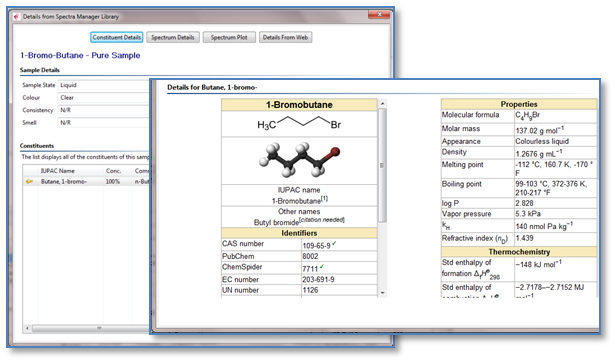The width and height of the screenshot is (615, 362).
Task: Click left arrow of constituents horizontal scrollbar
Action: tap(27, 328)
